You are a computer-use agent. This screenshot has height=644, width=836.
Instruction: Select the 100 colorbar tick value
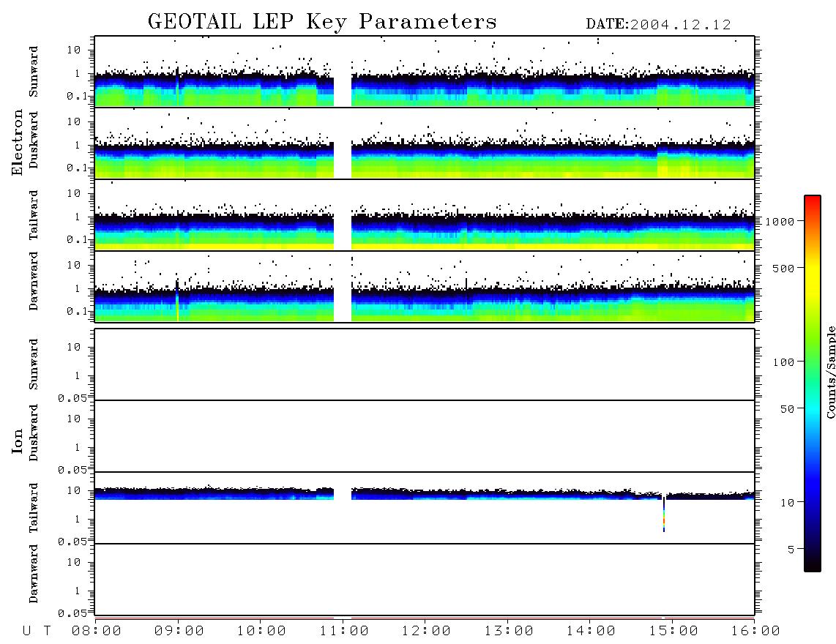(x=783, y=362)
